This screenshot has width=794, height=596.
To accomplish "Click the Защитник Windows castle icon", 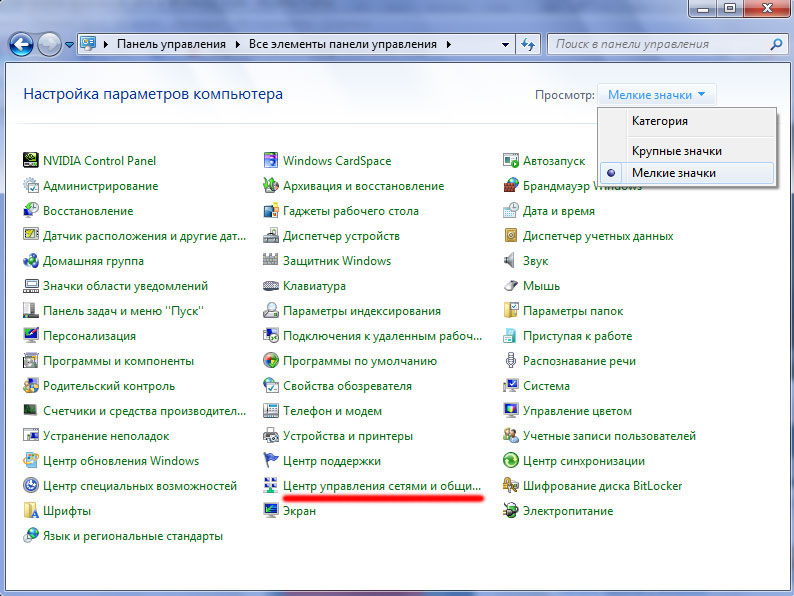I will [x=271, y=260].
